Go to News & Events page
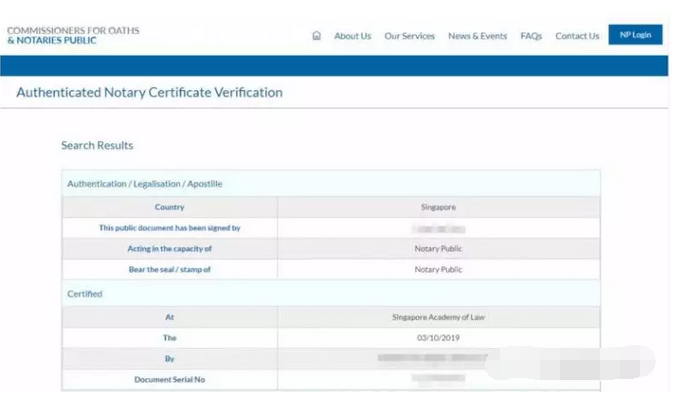This screenshot has width=676, height=402. [x=477, y=36]
